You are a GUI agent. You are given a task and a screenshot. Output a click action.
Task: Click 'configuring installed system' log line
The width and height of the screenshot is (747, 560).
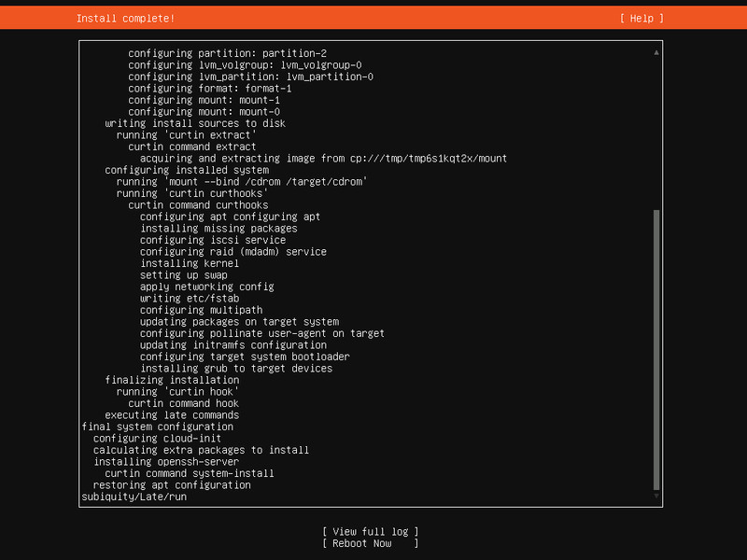tap(187, 170)
